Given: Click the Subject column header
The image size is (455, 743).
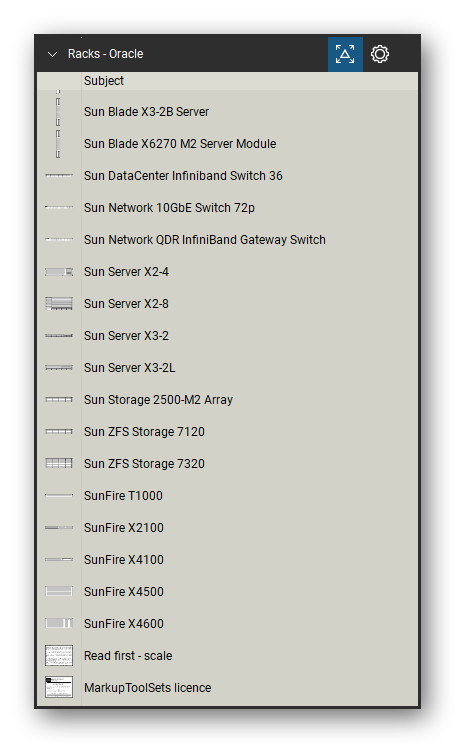Looking at the screenshot, I should [x=104, y=81].
